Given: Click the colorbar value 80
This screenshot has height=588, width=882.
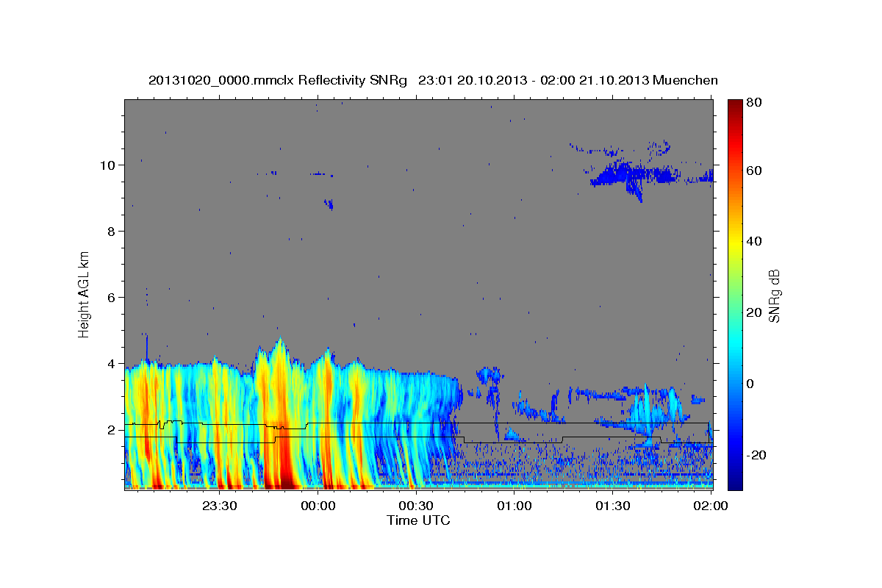Looking at the screenshot, I should click(x=755, y=103).
